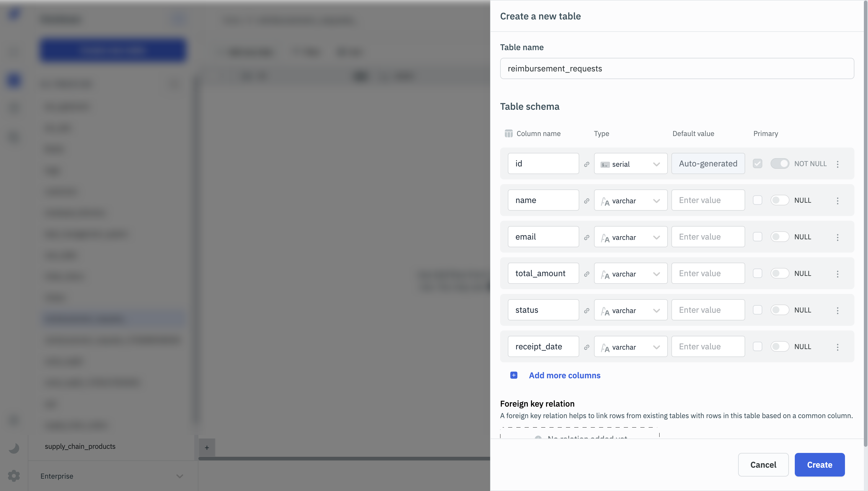
Task: Toggle NULL switch for total_amount column
Action: coord(780,274)
